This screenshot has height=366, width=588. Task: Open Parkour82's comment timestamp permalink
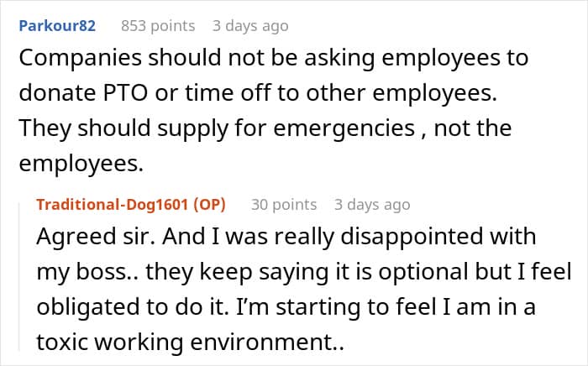coord(249,25)
